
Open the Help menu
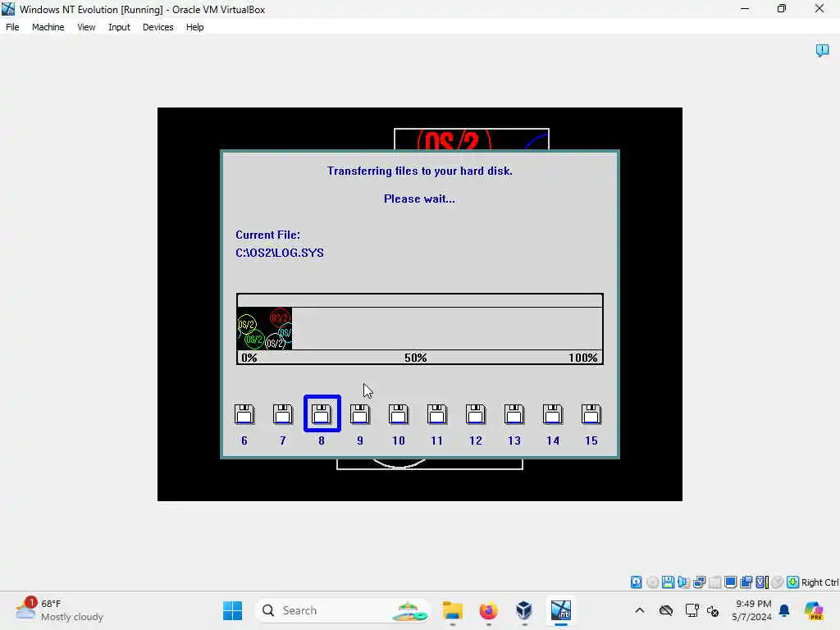(x=195, y=27)
